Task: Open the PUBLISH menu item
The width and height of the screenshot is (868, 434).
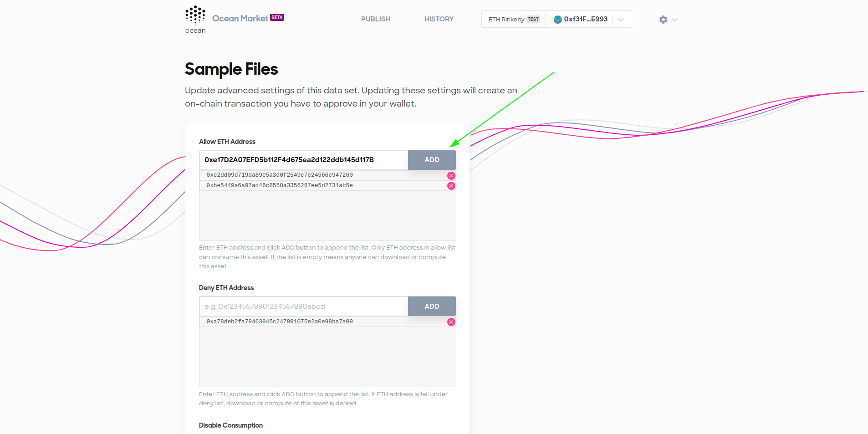Action: tap(376, 19)
